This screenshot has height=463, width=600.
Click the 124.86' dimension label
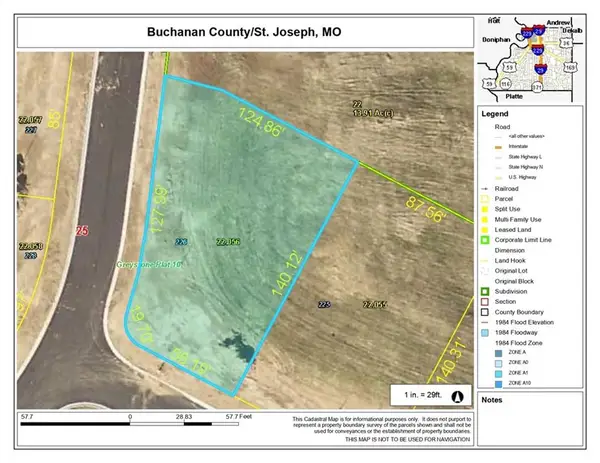click(262, 122)
